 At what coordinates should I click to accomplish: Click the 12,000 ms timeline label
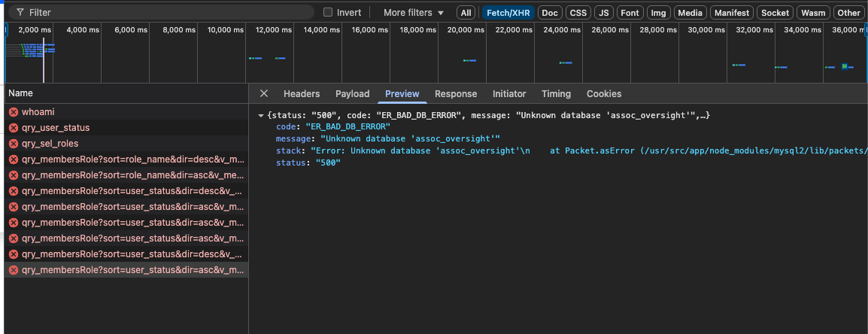pyautogui.click(x=274, y=30)
